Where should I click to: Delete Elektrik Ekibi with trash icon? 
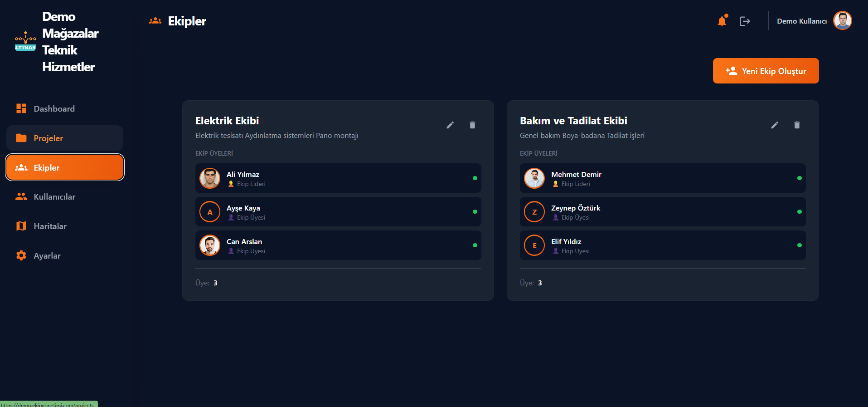click(472, 125)
